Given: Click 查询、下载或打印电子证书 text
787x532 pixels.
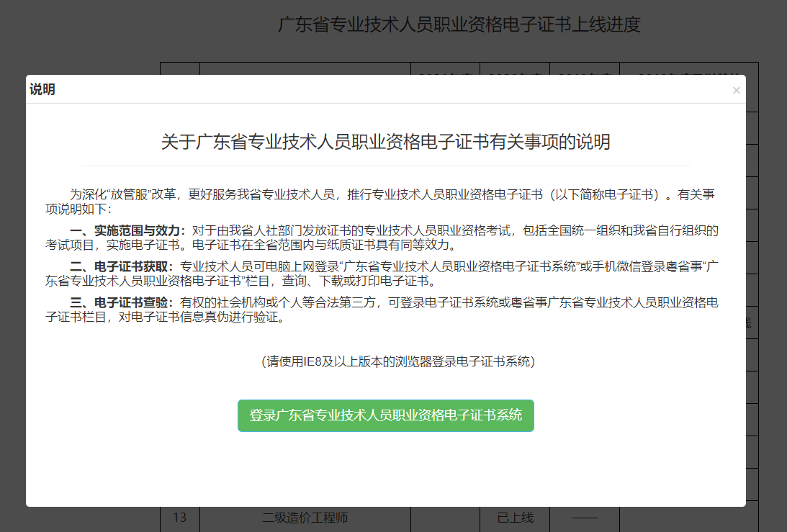Looking at the screenshot, I should click(360, 281).
